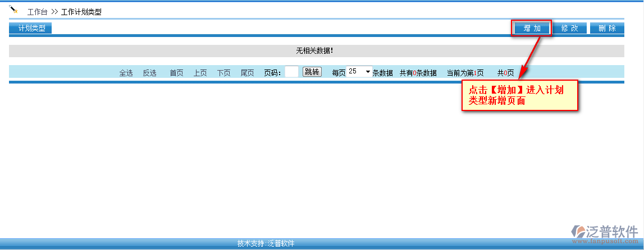Go to 上页 previous page
The width and height of the screenshot is (644, 250).
pos(200,73)
